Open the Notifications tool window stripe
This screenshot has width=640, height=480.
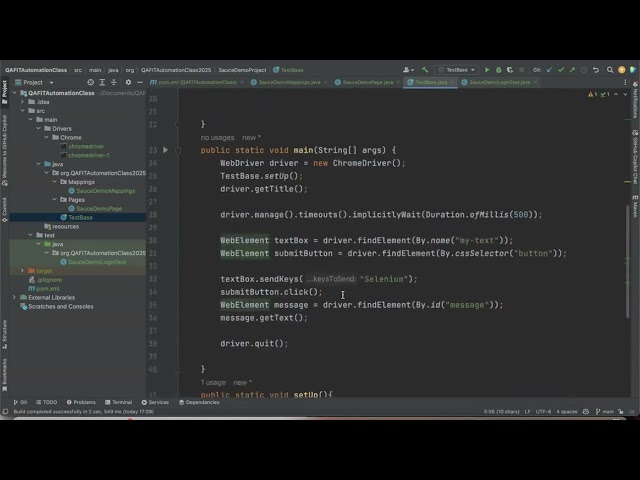click(x=635, y=100)
